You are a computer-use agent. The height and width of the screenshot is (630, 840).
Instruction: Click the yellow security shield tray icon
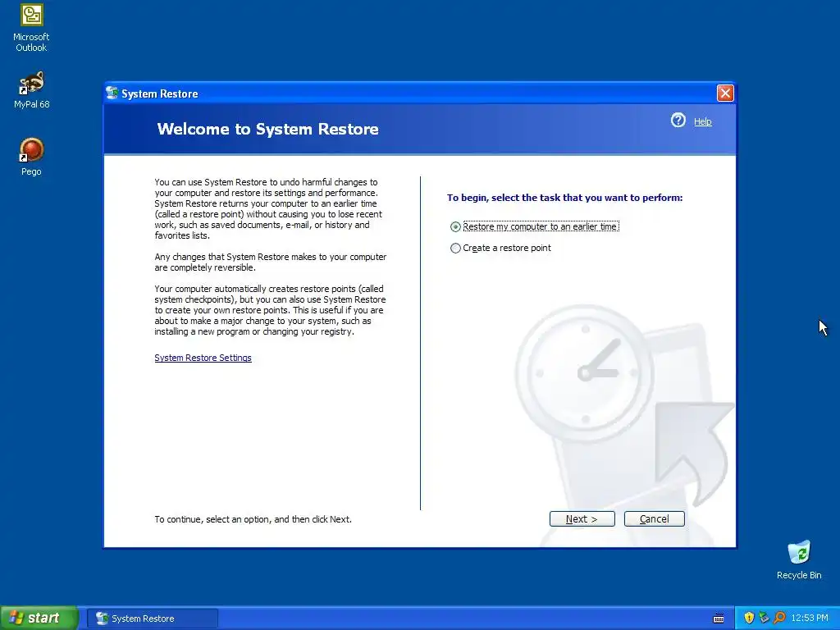tap(749, 618)
